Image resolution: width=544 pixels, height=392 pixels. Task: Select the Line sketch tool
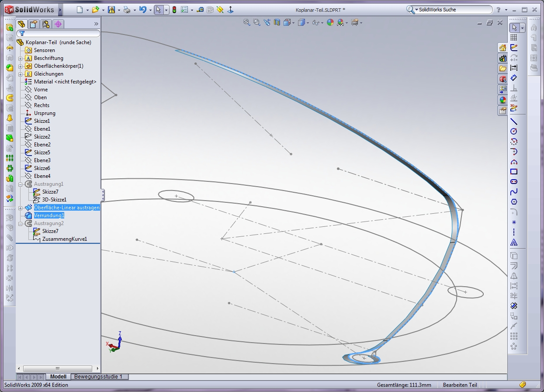coord(514,122)
